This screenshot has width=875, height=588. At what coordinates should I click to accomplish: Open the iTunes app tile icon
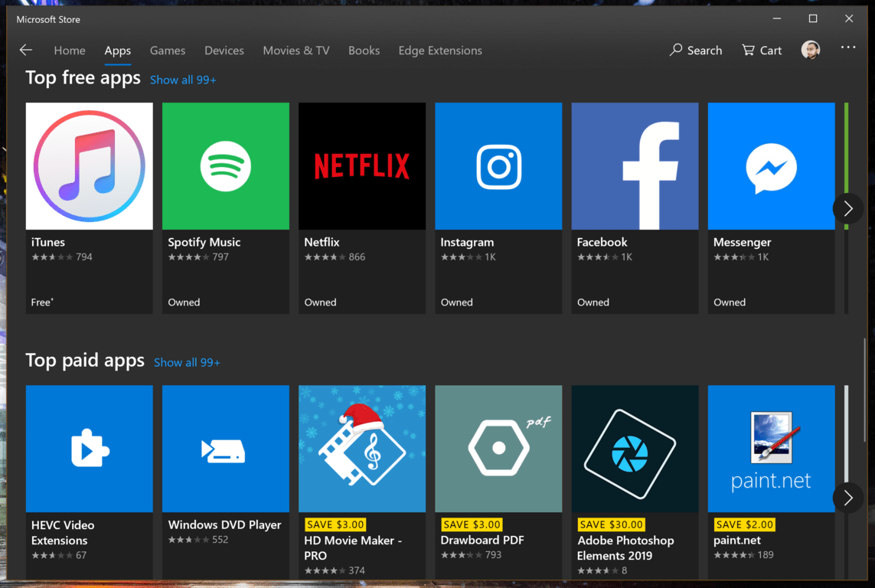pyautogui.click(x=90, y=165)
